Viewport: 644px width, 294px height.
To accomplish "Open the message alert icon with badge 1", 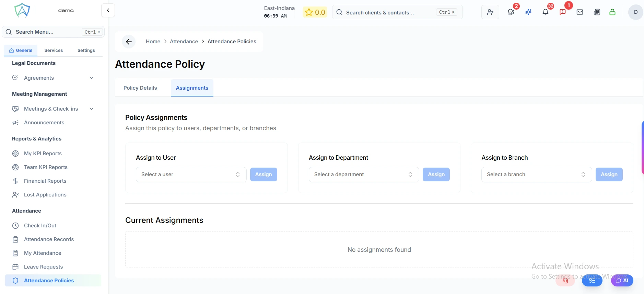I will (563, 12).
